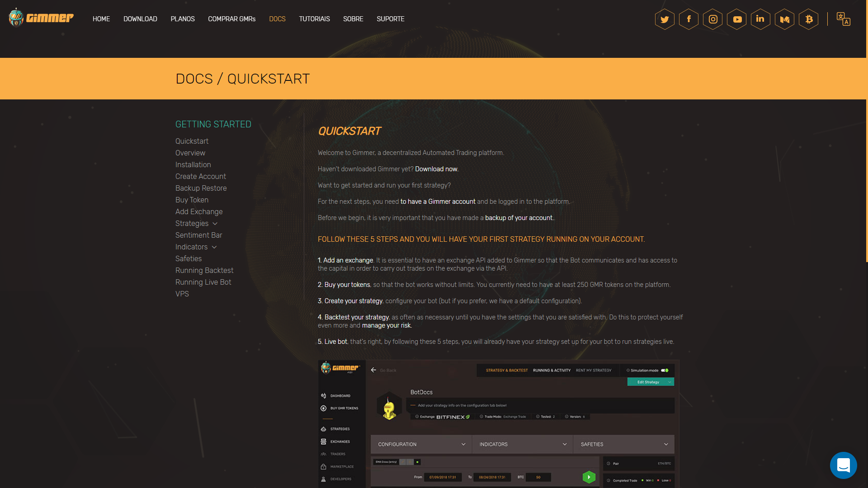Expand the Strategies sidebar chevron
The width and height of the screenshot is (868, 488).
[215, 224]
